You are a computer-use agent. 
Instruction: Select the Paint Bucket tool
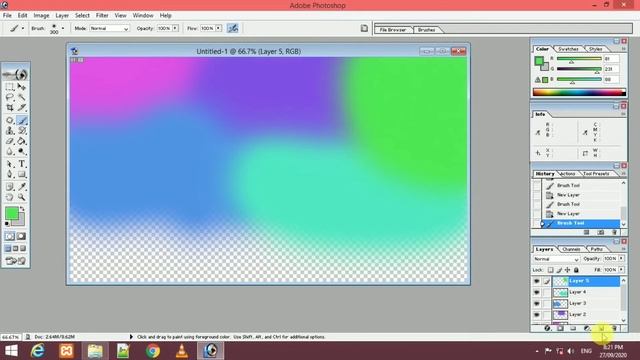click(x=22, y=141)
